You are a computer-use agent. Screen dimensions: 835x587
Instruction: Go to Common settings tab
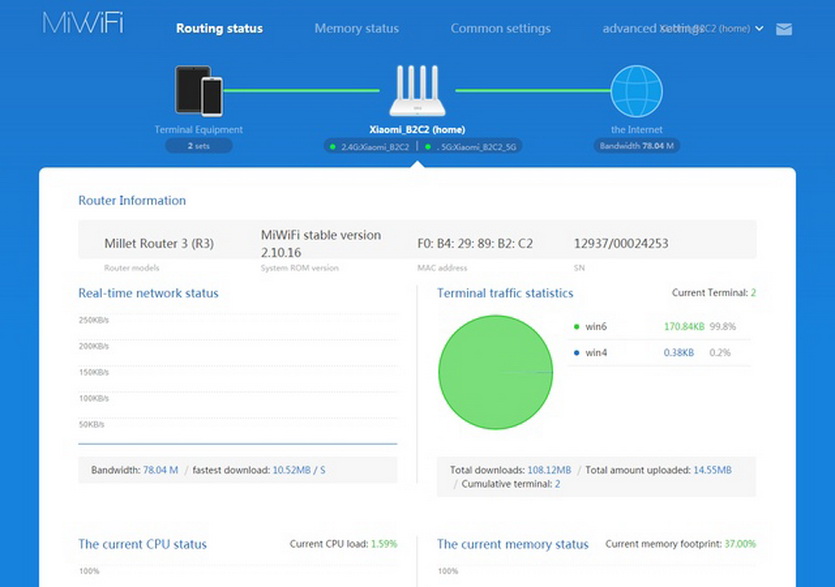tap(500, 29)
